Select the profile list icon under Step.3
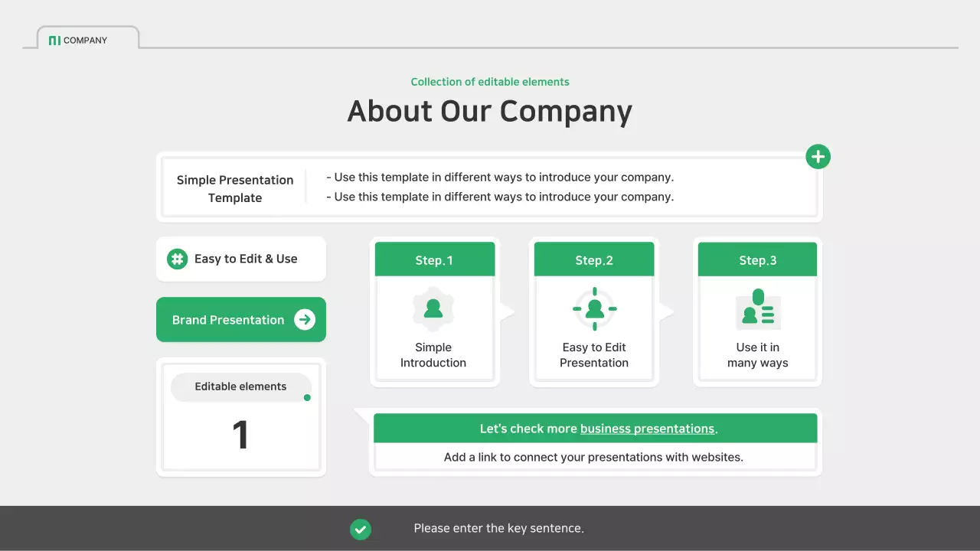This screenshot has width=980, height=551. pyautogui.click(x=757, y=309)
